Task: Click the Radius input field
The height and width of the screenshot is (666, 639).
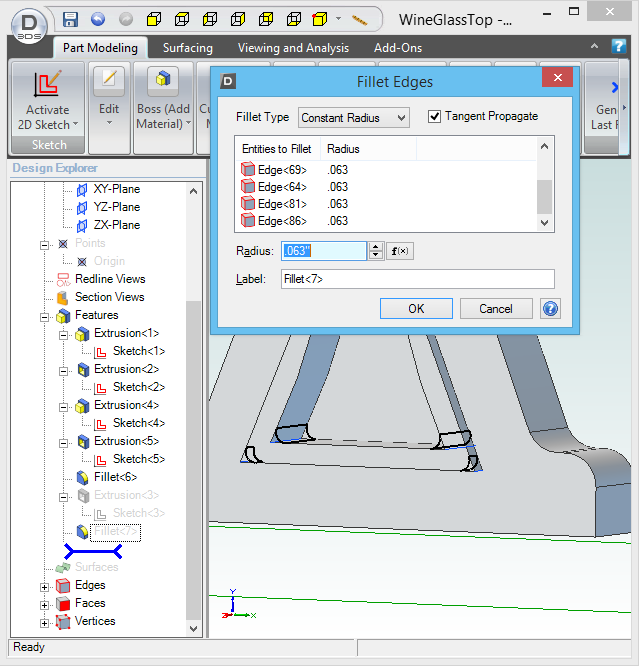Action: (324, 251)
